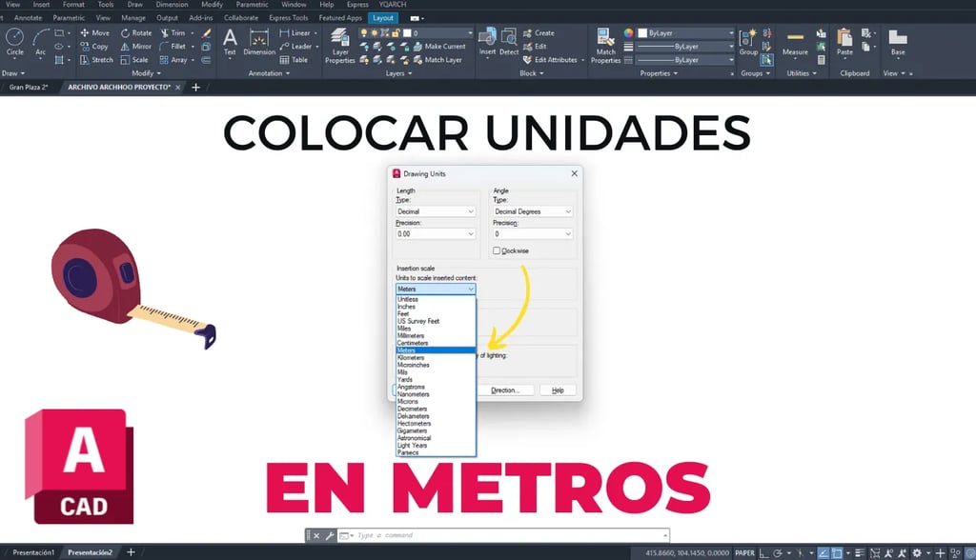Viewport: 976px width, 560px height.
Task: Click the Direction button in Drawing Units
Action: click(x=505, y=389)
